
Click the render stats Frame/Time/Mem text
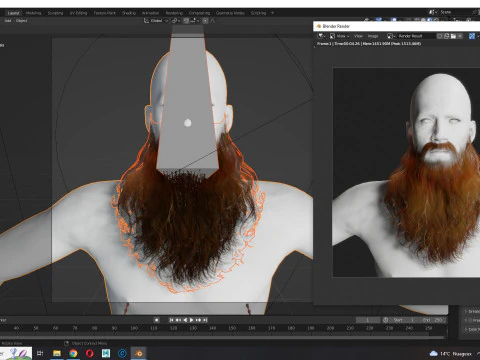[x=369, y=44]
